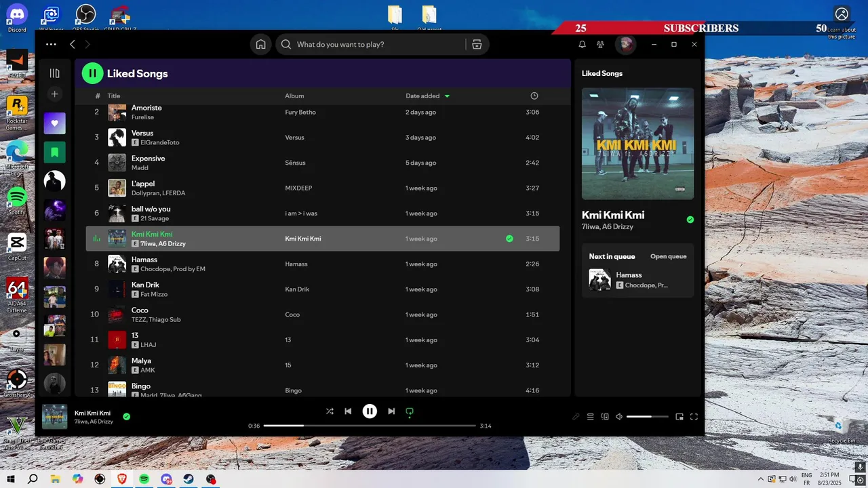This screenshot has width=868, height=488.
Task: Toggle the green repeat button
Action: 410,411
